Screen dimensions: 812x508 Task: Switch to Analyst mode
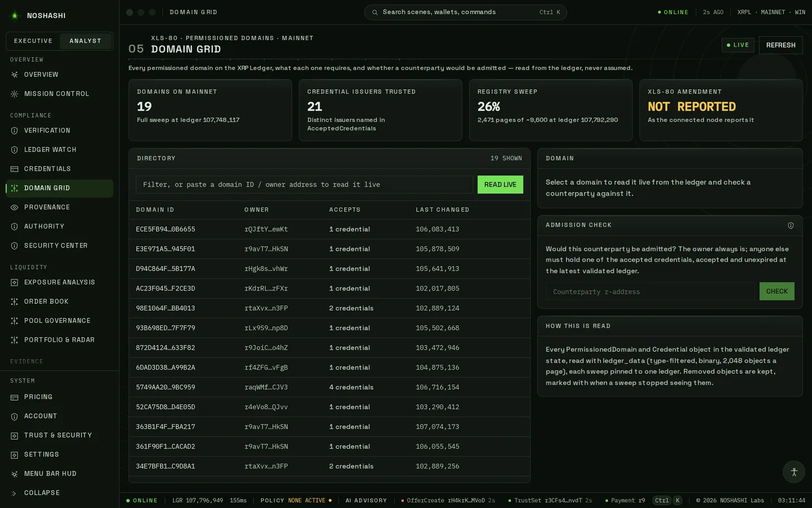(86, 41)
